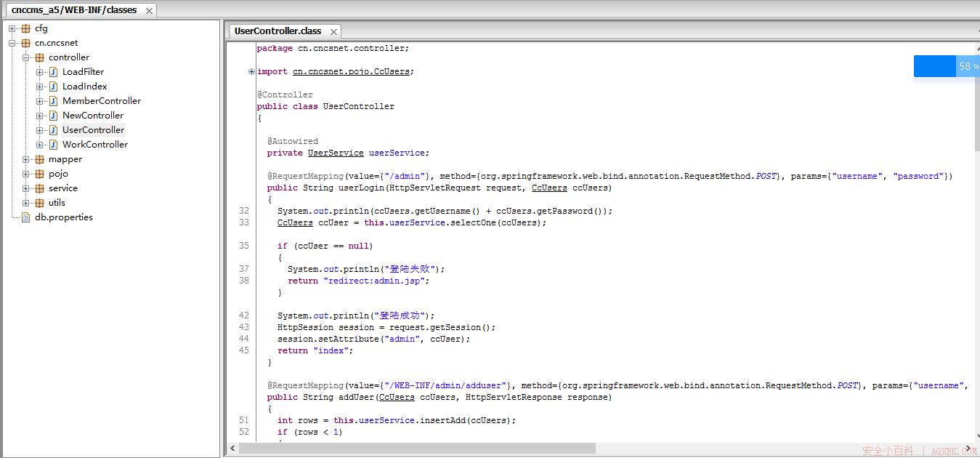Click the WorkController class file icon
Viewport: 980px width, 458px height.
(53, 145)
